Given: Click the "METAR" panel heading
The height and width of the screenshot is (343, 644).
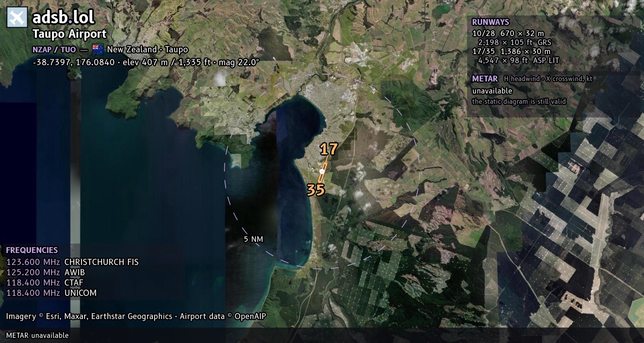Looking at the screenshot, I should click(485, 79).
